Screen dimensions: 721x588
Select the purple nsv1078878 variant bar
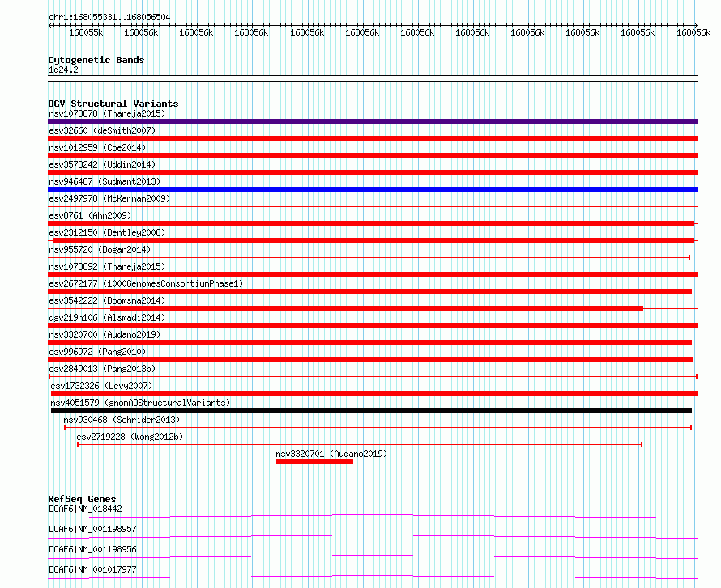click(373, 121)
